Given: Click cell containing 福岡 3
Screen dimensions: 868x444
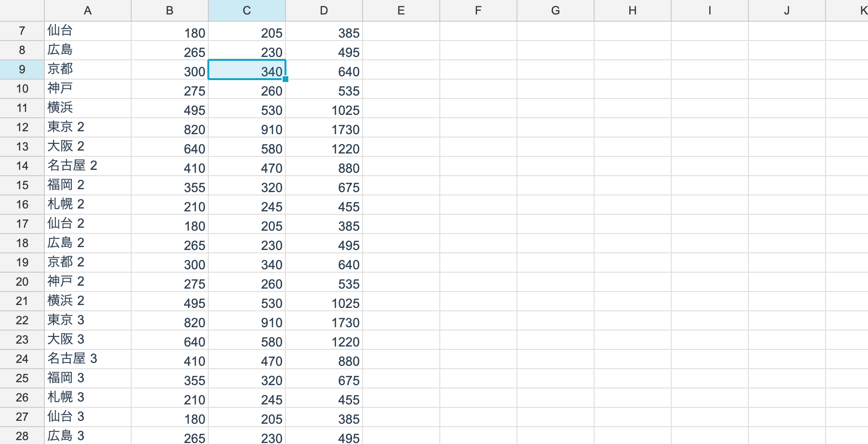Looking at the screenshot, I should pos(88,378).
